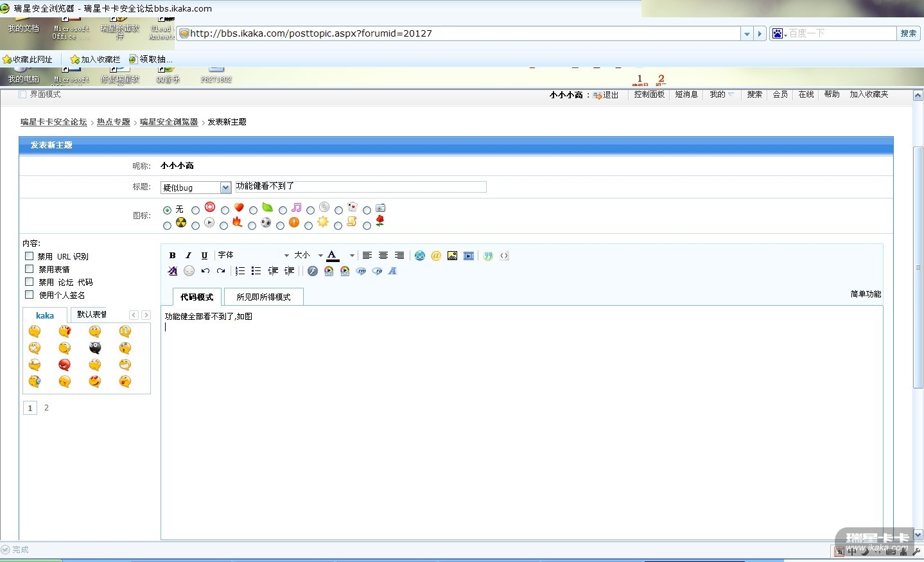Insert an email link with the @ icon
924x562 pixels.
[436, 256]
